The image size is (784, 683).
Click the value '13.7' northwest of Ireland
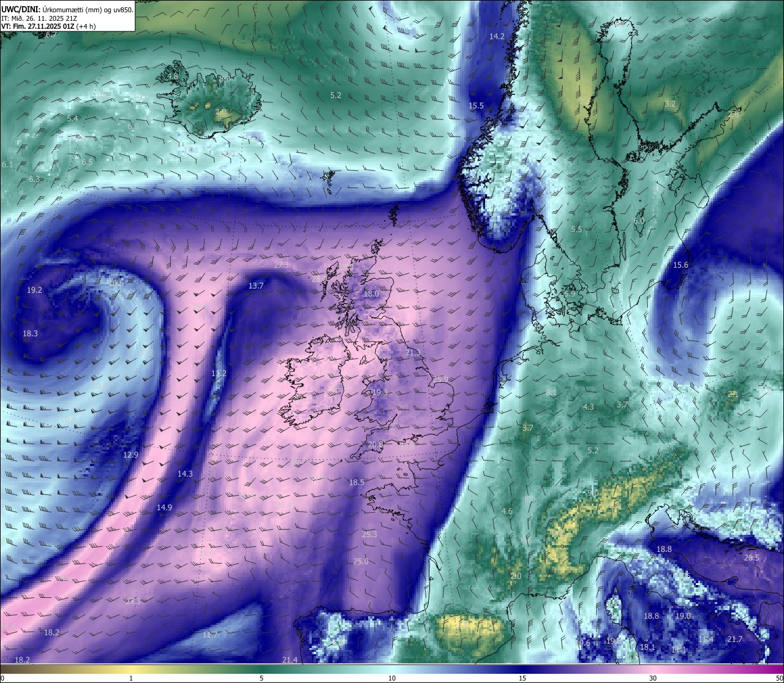tap(256, 285)
